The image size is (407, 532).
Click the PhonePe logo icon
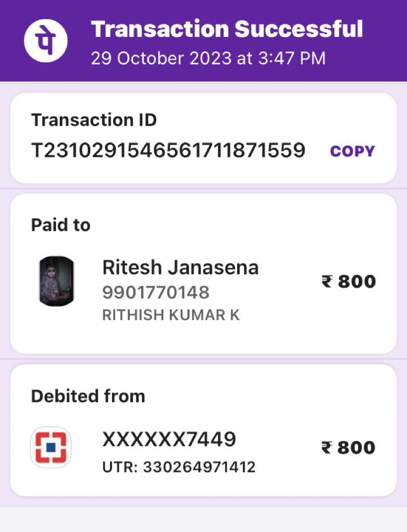click(46, 40)
